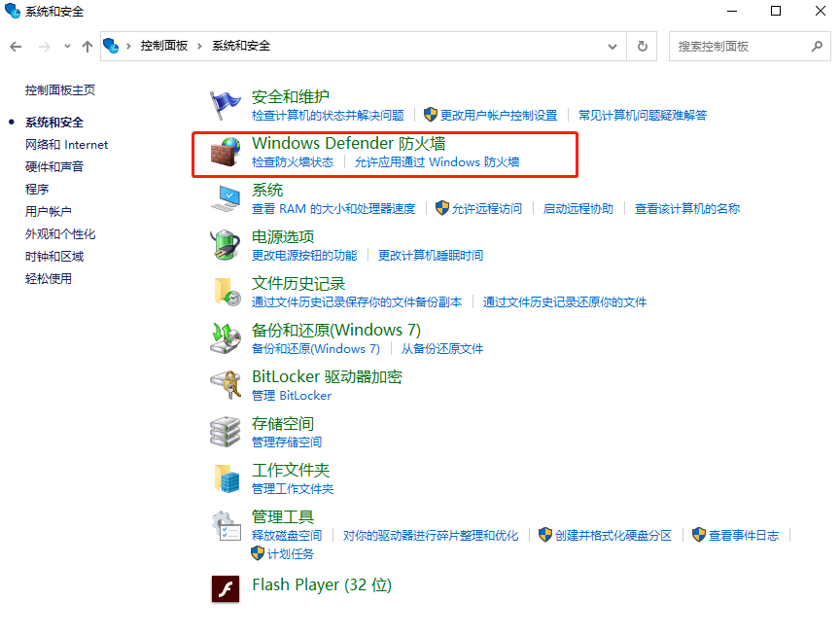
Task: Select 网络和 Internet in the sidebar
Action: coord(66,144)
